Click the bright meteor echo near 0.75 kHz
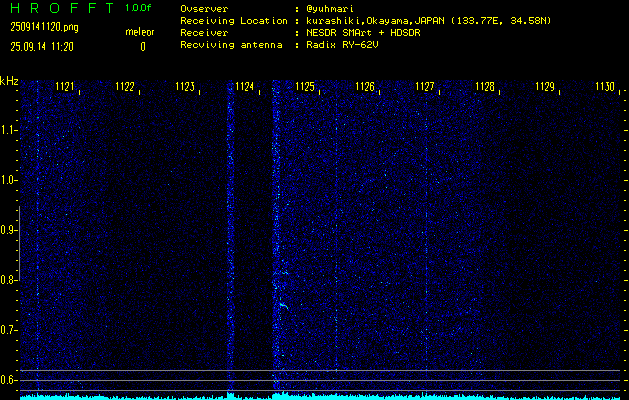 pos(284,306)
